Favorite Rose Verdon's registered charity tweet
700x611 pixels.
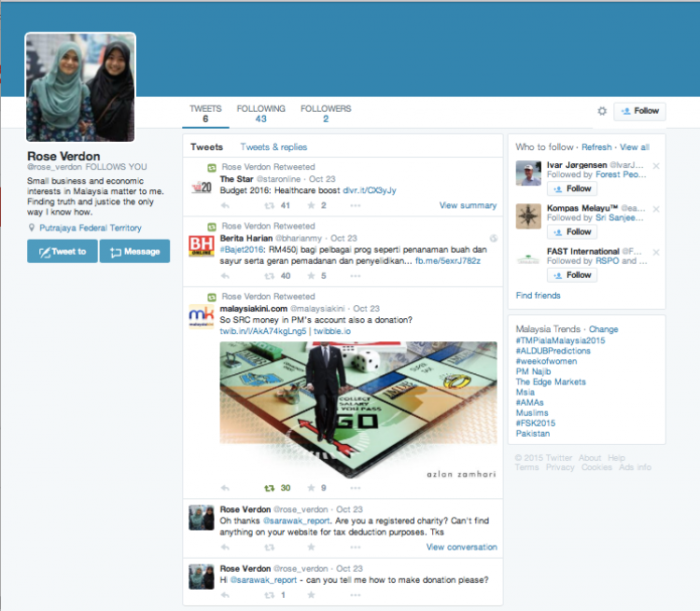(x=311, y=547)
